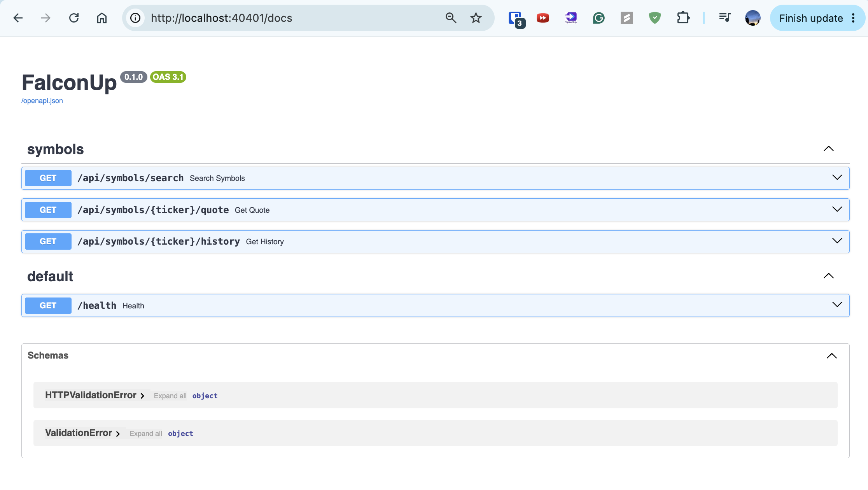Open the SpeedUp extension icon
Image resolution: width=868 pixels, height=490 pixels.
(571, 18)
